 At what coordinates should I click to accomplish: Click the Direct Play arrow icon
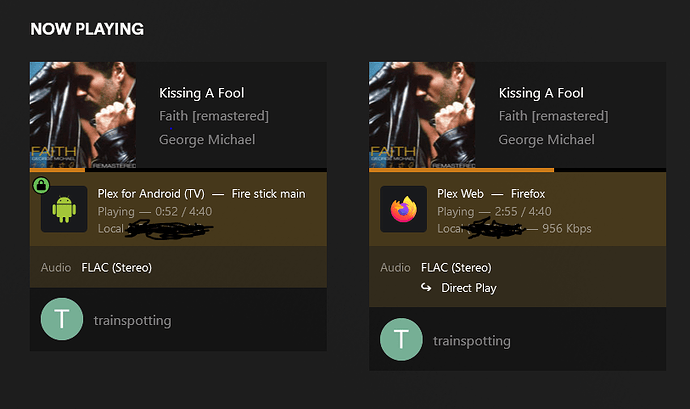(426, 288)
